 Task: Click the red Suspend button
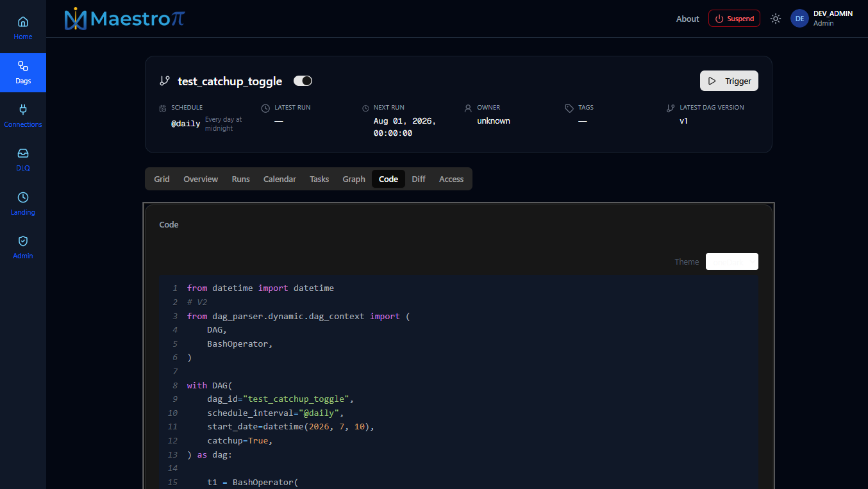click(734, 19)
